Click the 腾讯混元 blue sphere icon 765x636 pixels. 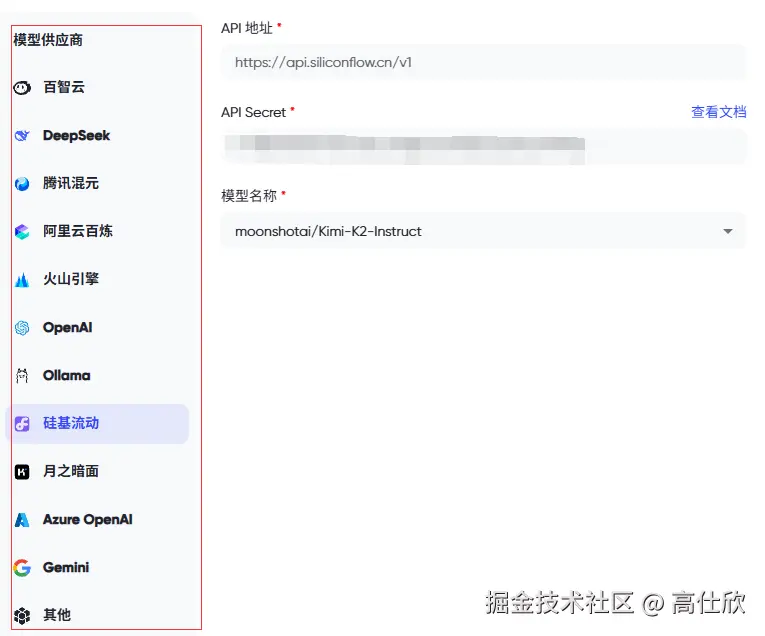coord(22,184)
